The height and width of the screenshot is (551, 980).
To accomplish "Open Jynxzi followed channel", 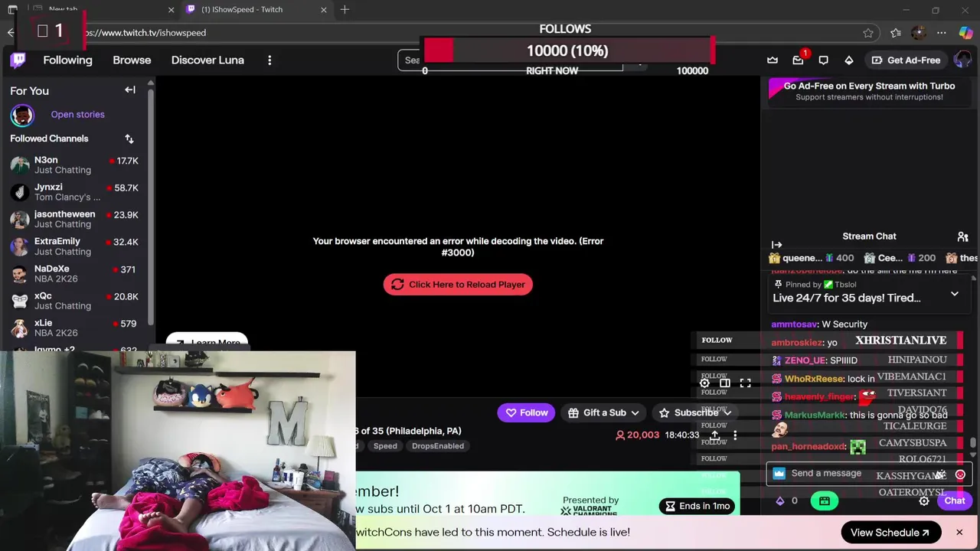I will (74, 192).
